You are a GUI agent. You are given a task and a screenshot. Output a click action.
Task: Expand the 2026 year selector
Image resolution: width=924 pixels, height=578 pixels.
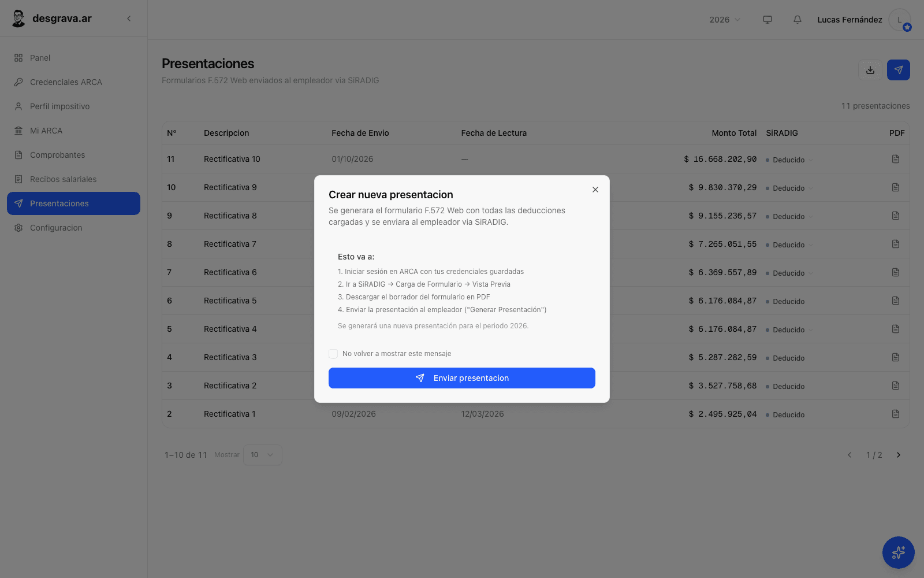725,20
